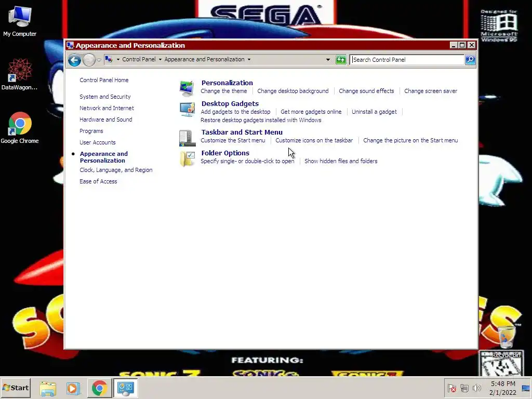Click the Personalization monitor icon
Image resolution: width=532 pixels, height=399 pixels.
coord(187,88)
